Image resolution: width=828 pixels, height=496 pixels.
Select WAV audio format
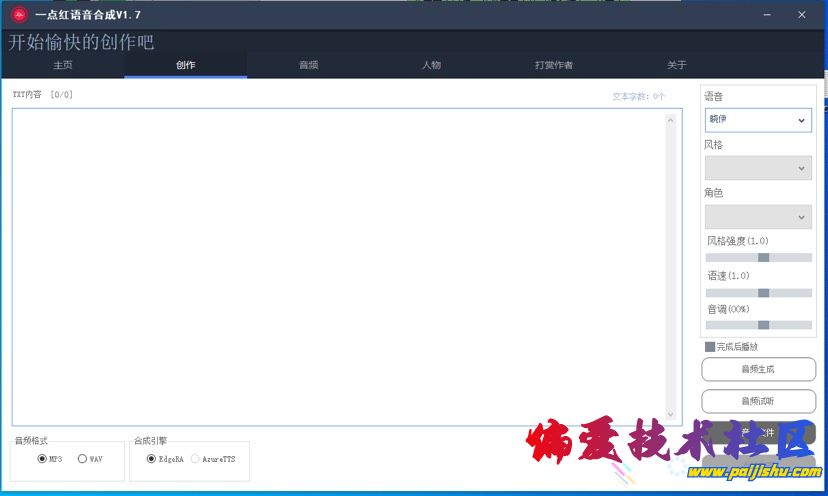82,459
